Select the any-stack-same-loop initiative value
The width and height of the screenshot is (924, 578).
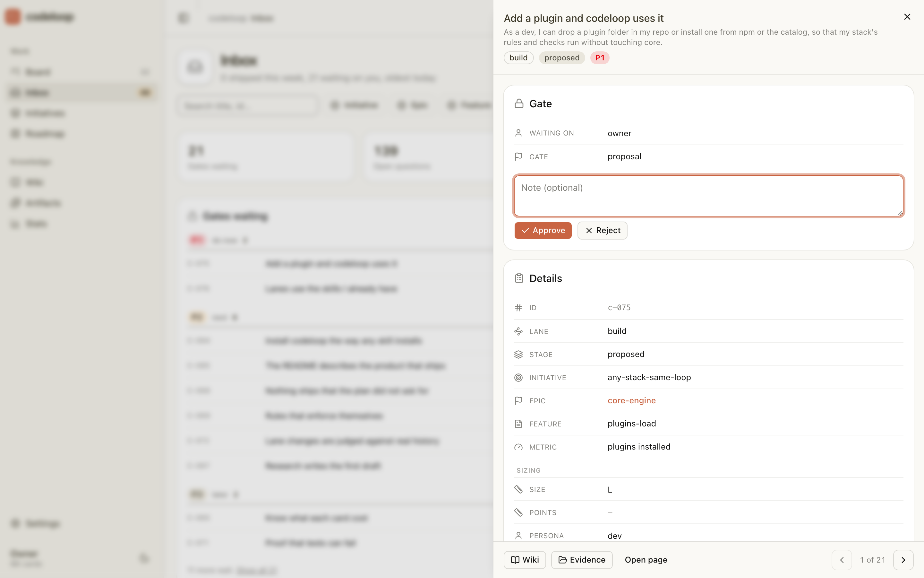point(649,377)
